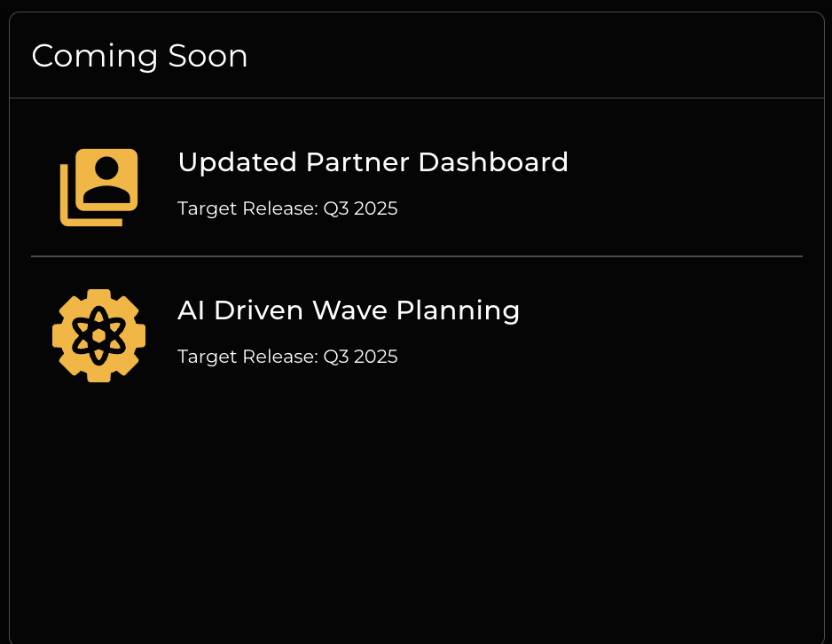
Task: Click "Q3 2025" under Updated Partner Dashboard
Action: (x=360, y=208)
